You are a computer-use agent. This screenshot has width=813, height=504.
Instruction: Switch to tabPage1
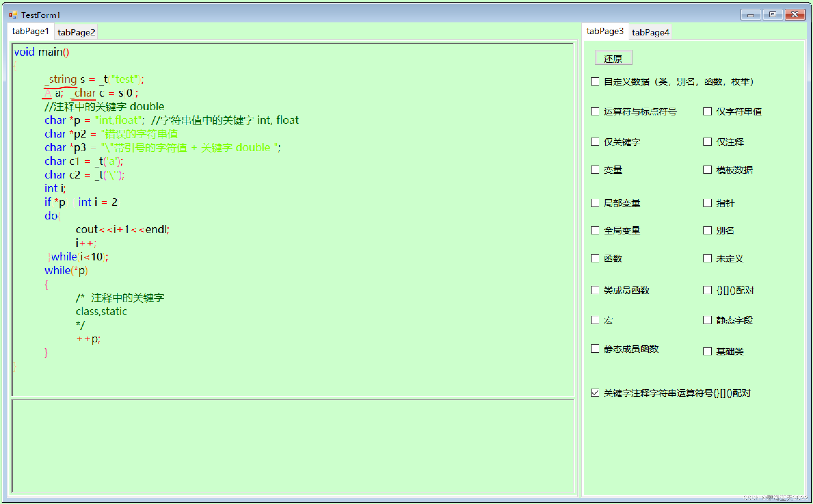(30, 31)
